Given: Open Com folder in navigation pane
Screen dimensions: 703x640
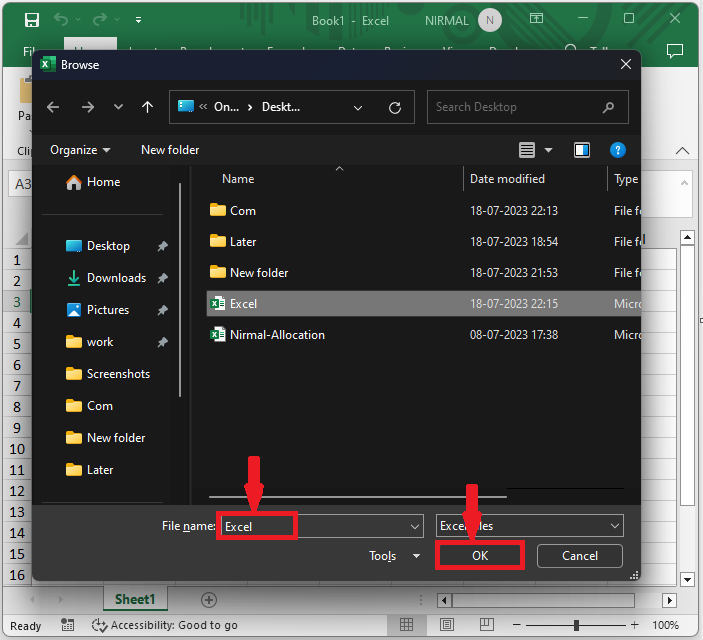Looking at the screenshot, I should 89,406.
